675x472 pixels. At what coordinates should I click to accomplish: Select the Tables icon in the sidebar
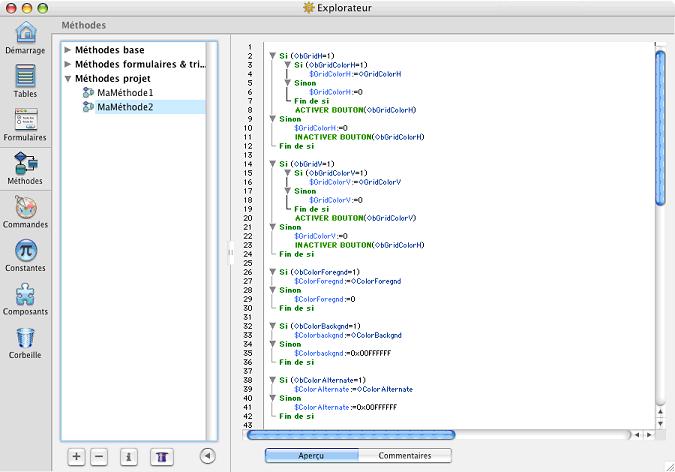coord(25,79)
